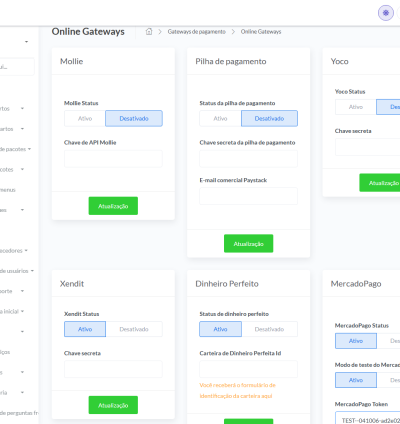Click the 'Pilha de pagamento' card title
This screenshot has height=424, width=400.
click(231, 61)
